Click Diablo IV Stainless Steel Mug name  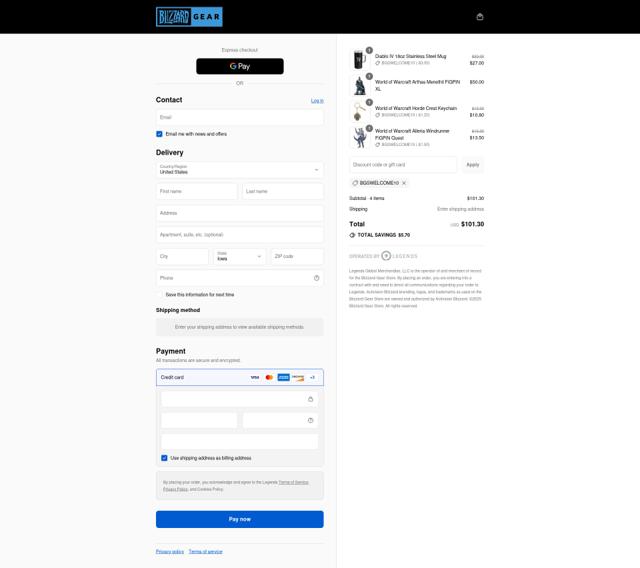click(411, 56)
